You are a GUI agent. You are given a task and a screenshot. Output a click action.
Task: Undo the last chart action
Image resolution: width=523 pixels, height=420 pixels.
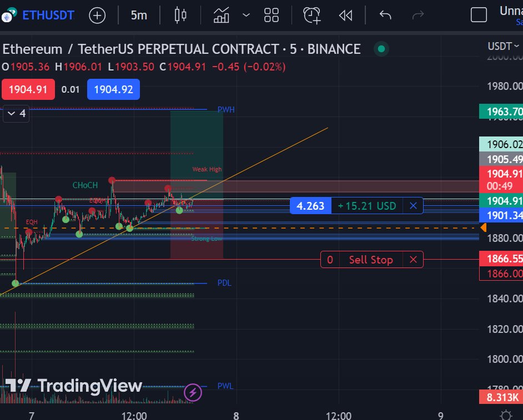coord(384,15)
